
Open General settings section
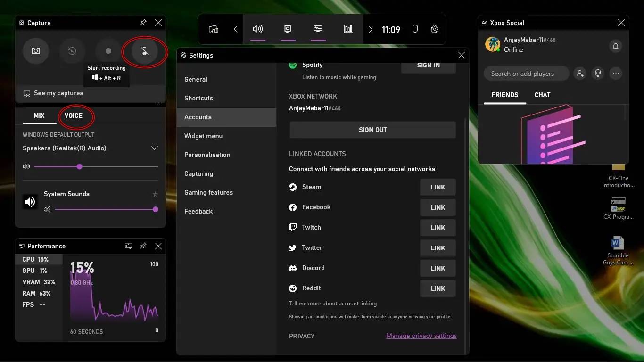(x=226, y=80)
